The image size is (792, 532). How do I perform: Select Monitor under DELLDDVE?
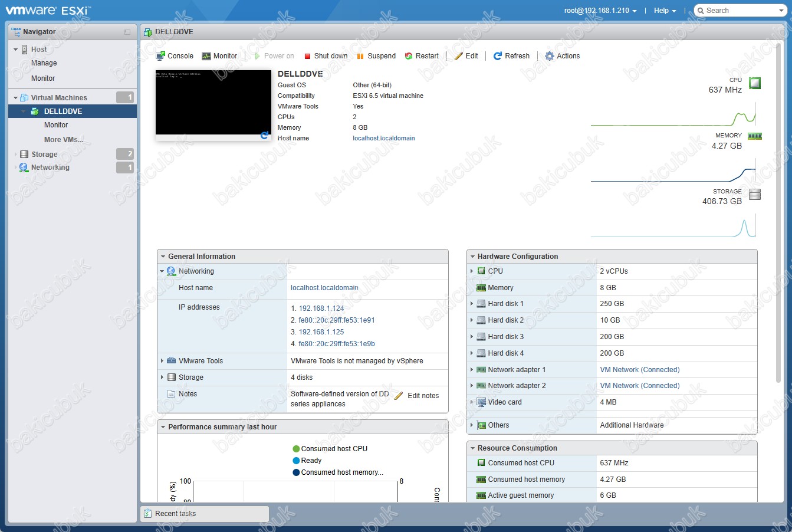pos(56,125)
